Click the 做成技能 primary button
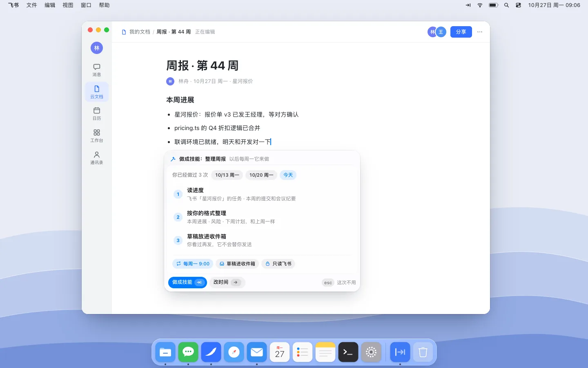The width and height of the screenshot is (588, 368). coord(187,282)
